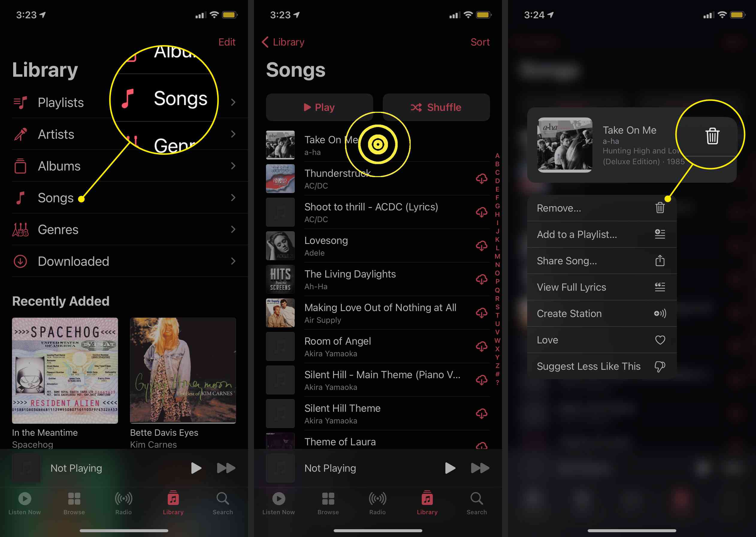Enable Remove song from library
This screenshot has width=756, height=537.
pos(600,208)
